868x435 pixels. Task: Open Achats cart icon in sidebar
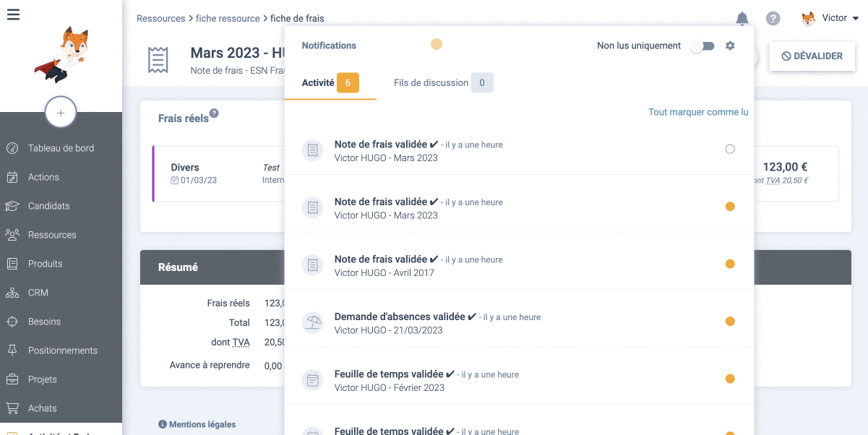pyautogui.click(x=12, y=408)
